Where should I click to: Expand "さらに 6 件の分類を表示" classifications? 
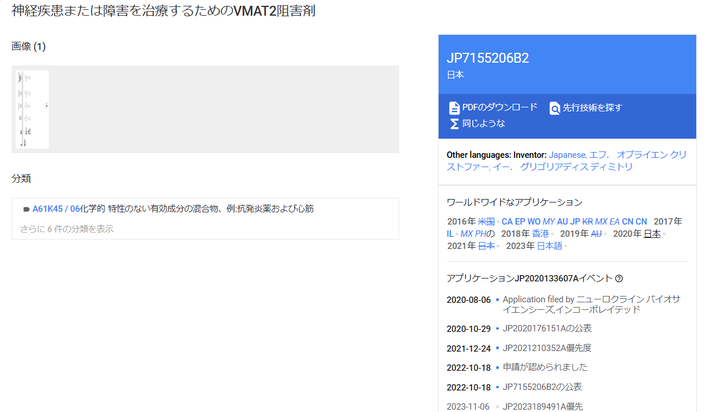66,229
